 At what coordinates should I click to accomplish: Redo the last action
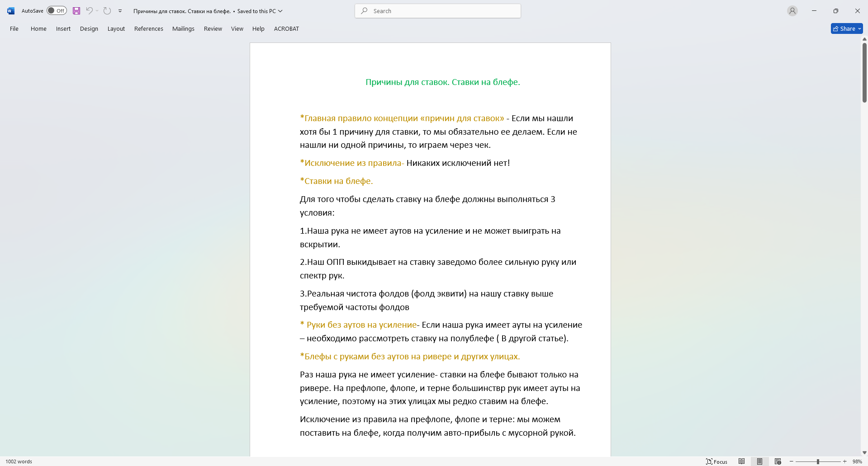107,11
